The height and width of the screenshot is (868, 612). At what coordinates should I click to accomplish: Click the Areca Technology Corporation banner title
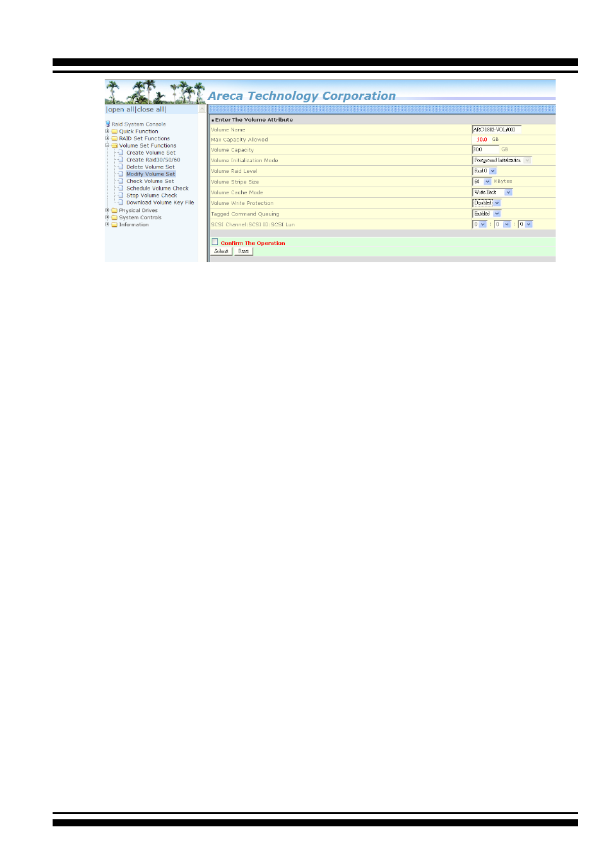pos(302,96)
